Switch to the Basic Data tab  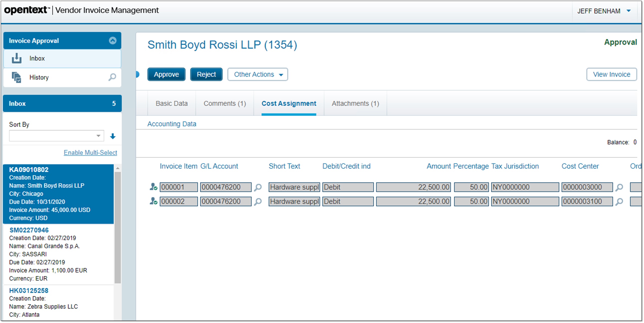coord(171,103)
